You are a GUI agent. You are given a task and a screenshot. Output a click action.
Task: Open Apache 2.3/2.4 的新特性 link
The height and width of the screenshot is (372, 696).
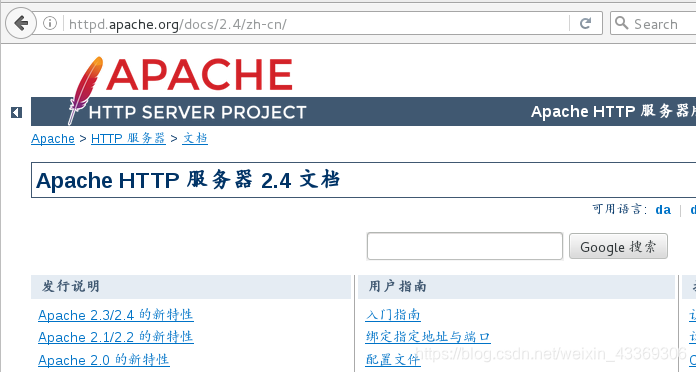coord(116,315)
